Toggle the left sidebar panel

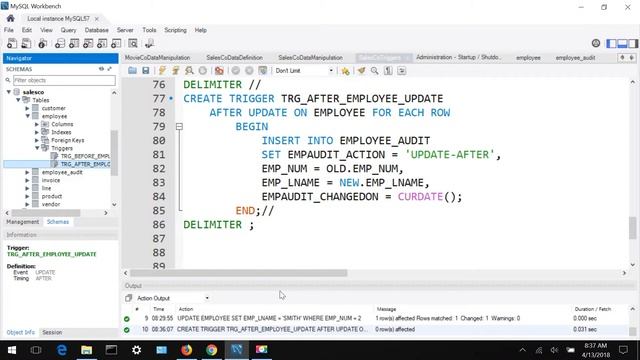click(x=611, y=43)
